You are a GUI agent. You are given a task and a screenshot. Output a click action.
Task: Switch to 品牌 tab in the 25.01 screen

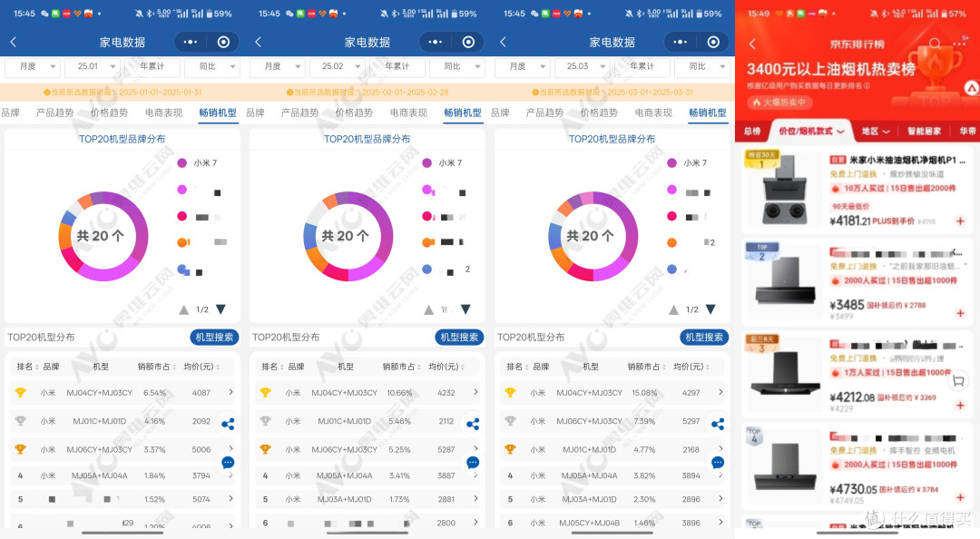click(x=10, y=113)
